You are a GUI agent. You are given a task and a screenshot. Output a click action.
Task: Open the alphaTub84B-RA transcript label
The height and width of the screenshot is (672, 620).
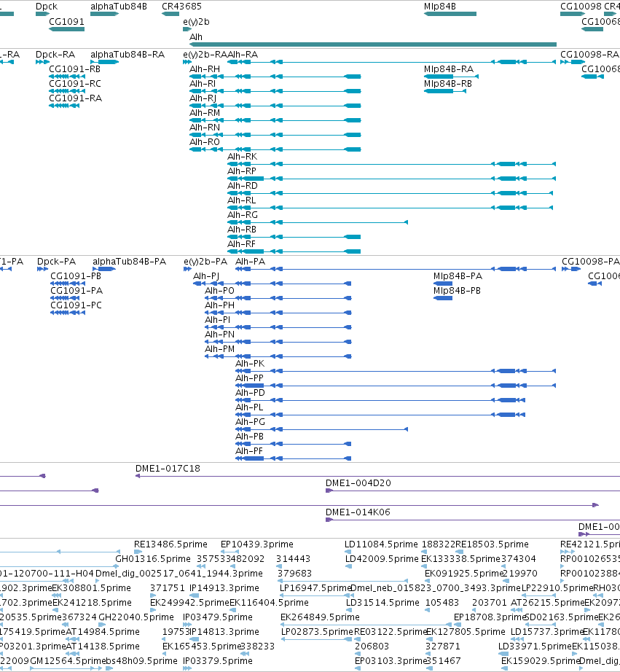[x=127, y=55]
